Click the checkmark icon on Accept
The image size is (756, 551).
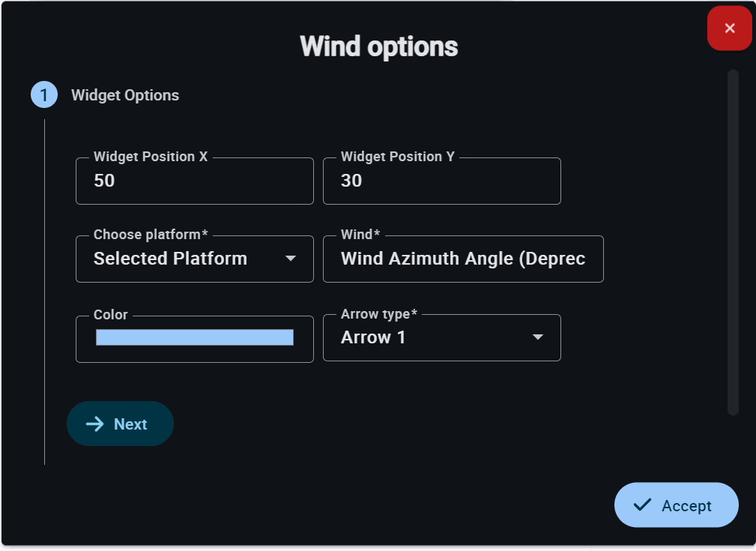642,505
